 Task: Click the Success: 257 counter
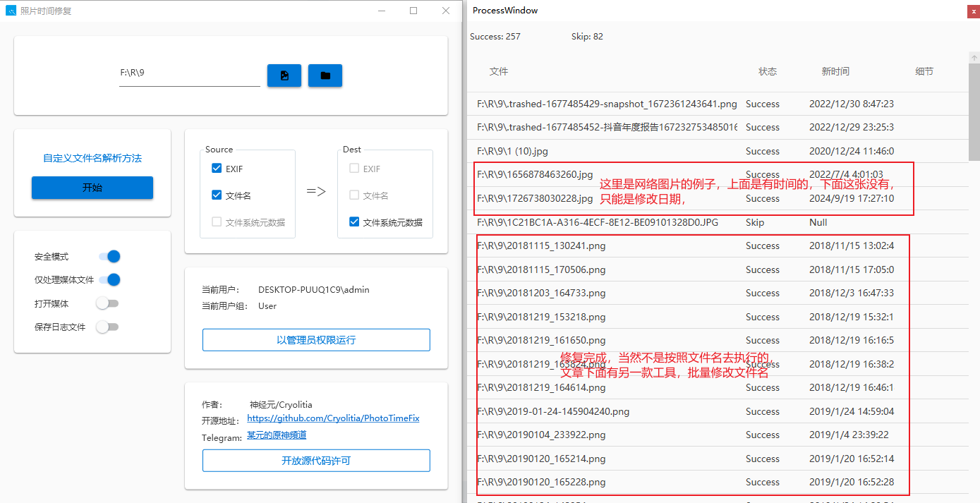(x=495, y=37)
